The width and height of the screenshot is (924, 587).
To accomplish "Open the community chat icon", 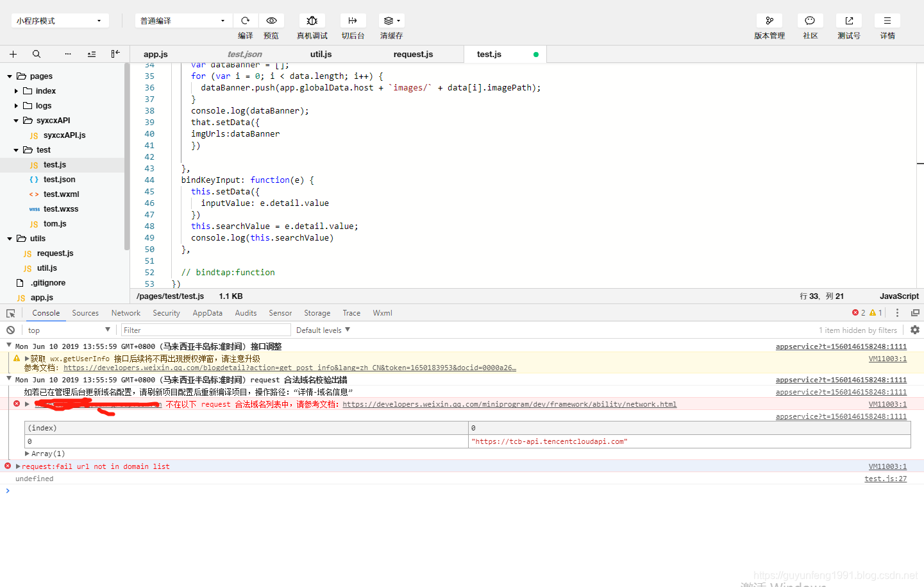I will coord(810,21).
